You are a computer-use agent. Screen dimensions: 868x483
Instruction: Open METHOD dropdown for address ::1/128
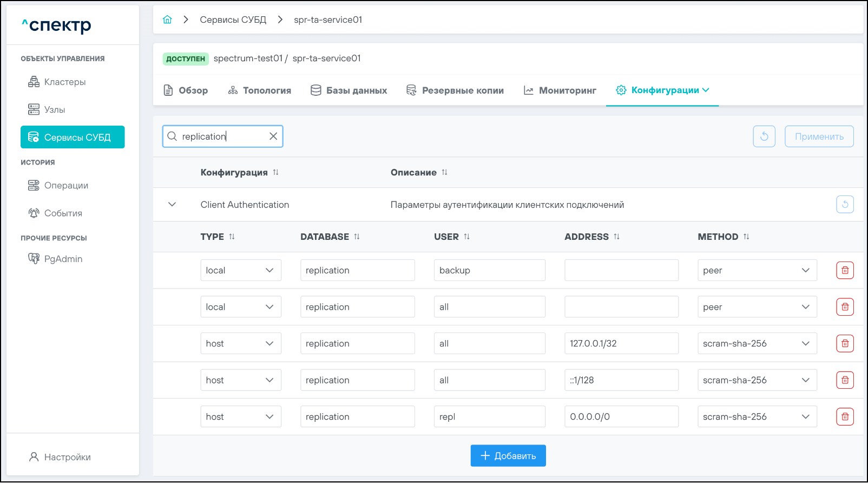pyautogui.click(x=757, y=380)
